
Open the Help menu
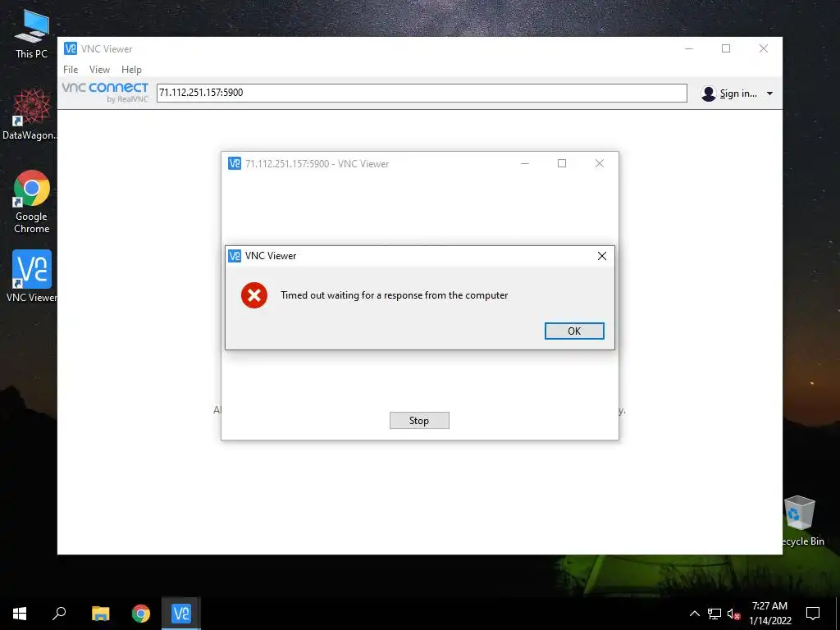(x=131, y=70)
